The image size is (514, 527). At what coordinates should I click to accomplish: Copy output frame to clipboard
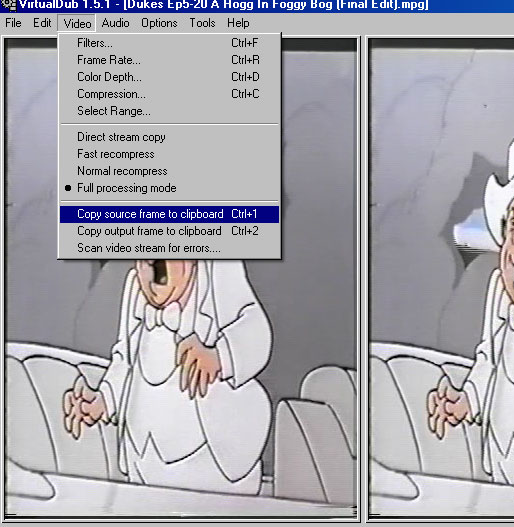(x=169, y=231)
